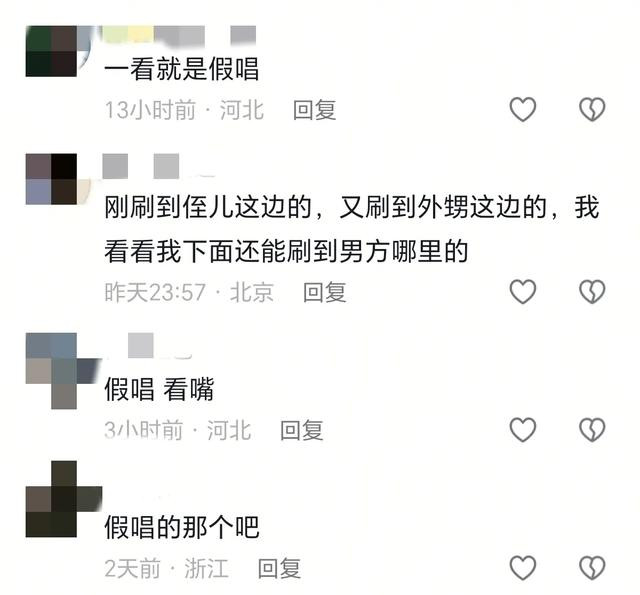Open the blurred username above "一看就是假唱"

(x=179, y=34)
